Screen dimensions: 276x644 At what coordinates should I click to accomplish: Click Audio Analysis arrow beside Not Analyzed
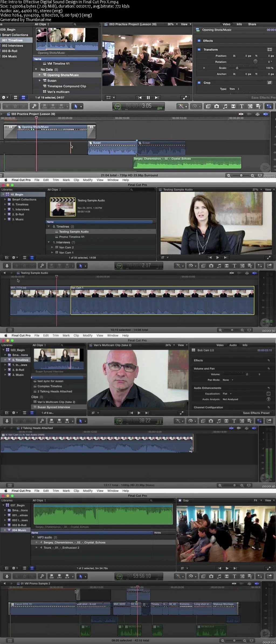[x=268, y=399]
